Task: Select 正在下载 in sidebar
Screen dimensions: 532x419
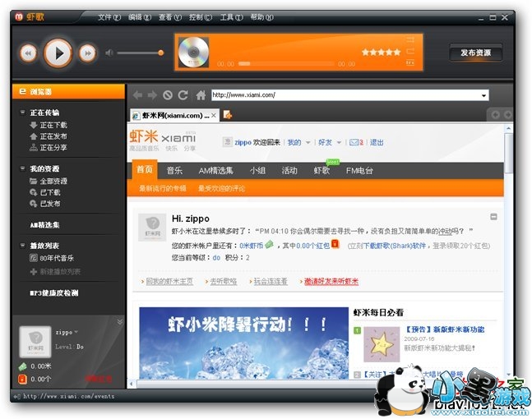Action: pyautogui.click(x=49, y=125)
